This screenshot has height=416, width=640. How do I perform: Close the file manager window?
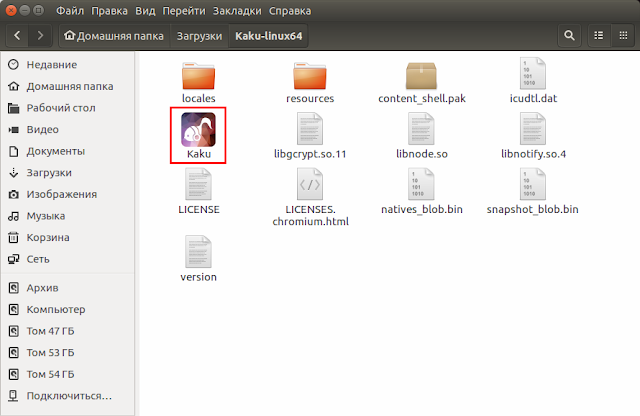(11, 11)
